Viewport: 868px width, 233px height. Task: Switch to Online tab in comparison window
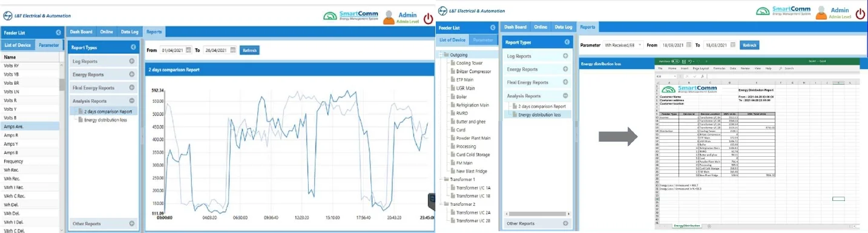click(107, 31)
